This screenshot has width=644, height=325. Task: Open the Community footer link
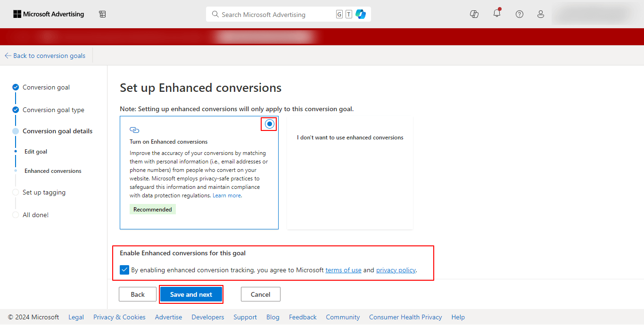pos(343,317)
